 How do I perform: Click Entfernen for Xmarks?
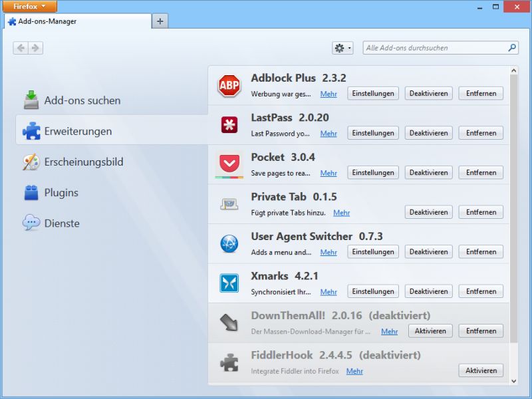point(481,291)
